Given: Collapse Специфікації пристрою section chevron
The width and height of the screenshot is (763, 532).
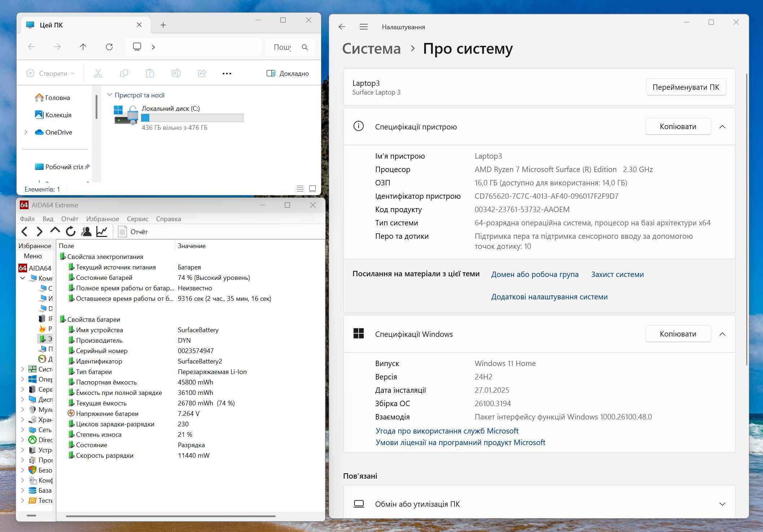Looking at the screenshot, I should [722, 127].
